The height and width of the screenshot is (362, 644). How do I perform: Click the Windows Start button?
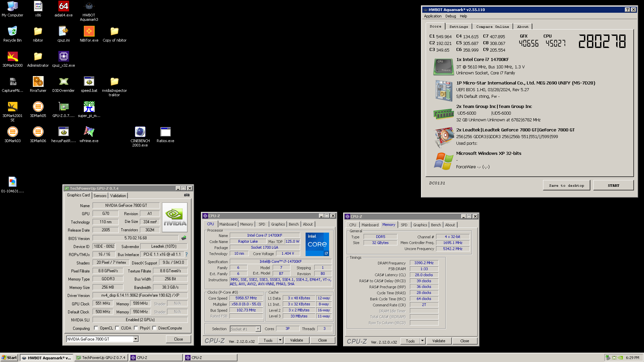(x=9, y=358)
